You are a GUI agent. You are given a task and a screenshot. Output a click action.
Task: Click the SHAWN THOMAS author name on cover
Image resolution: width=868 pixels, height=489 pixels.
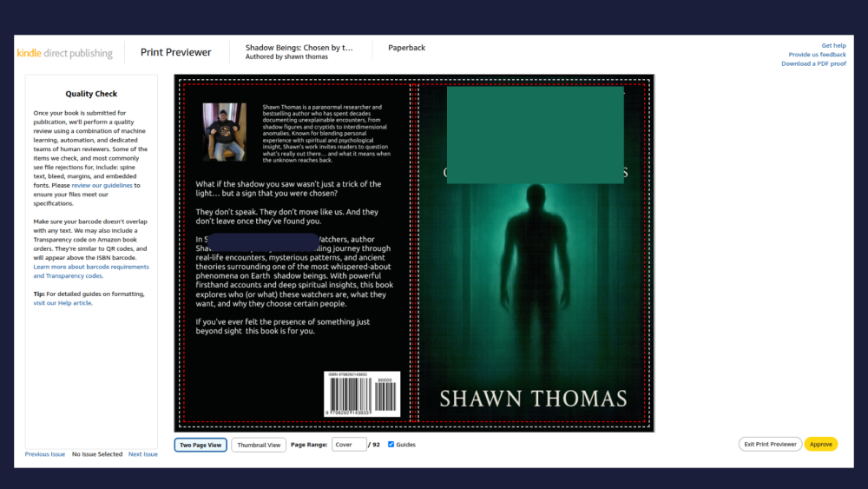533,399
